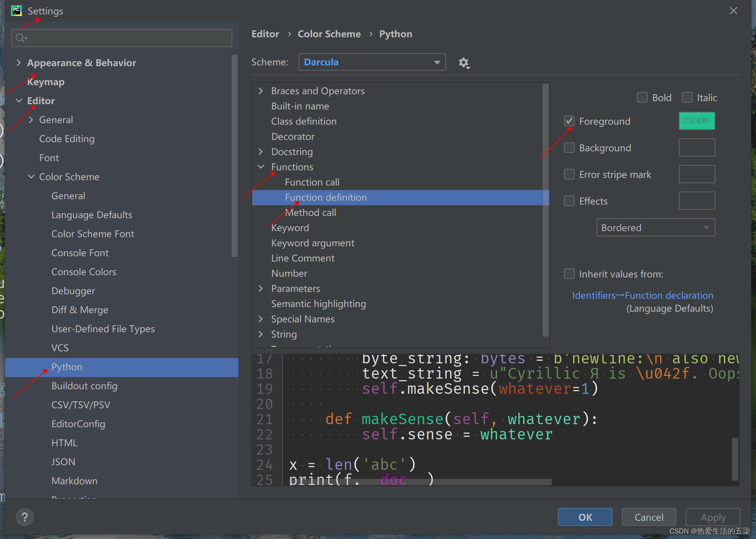Expand the Braces and Operators node
The height and width of the screenshot is (539, 756).
click(x=261, y=91)
